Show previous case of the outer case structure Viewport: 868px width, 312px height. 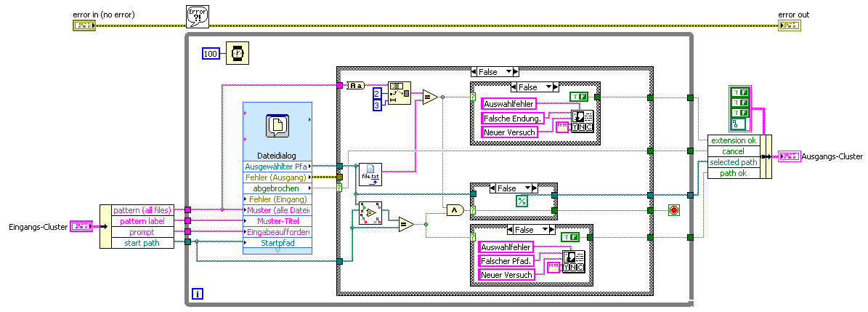coord(474,72)
